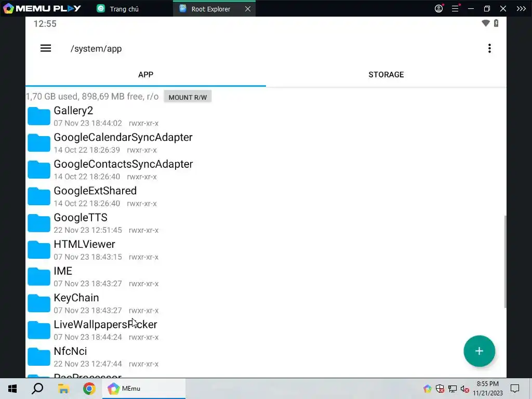Open the GoogleTTS folder icon
Screen dimensions: 532x399
coord(38,223)
